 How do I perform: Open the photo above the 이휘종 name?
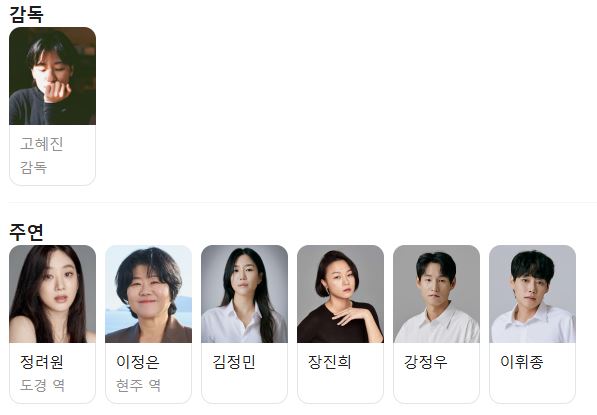[x=532, y=294]
